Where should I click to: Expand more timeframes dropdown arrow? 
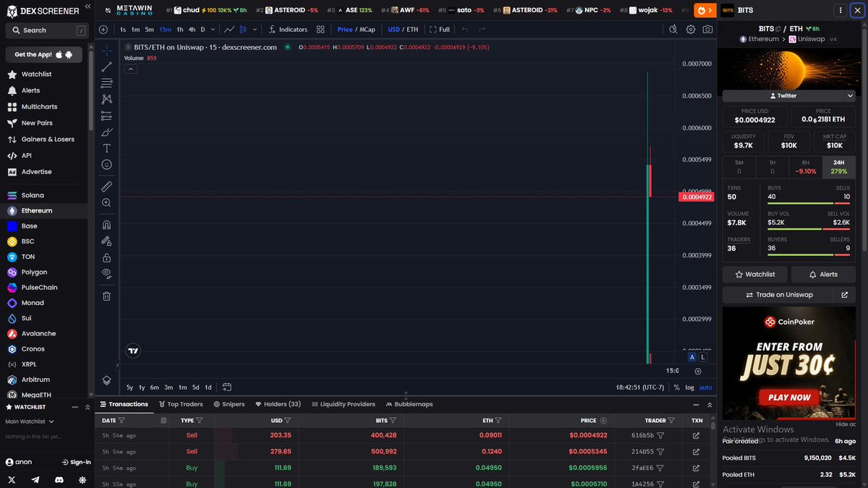[213, 30]
